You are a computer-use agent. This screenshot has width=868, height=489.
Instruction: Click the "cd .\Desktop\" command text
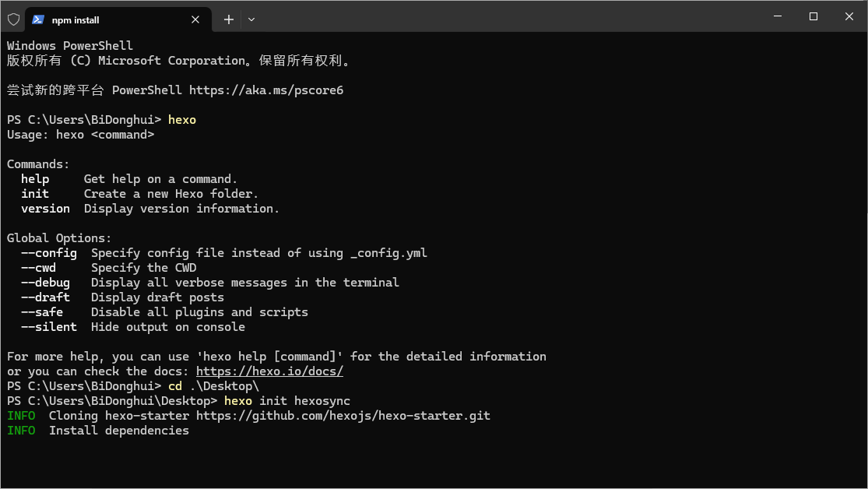213,386
